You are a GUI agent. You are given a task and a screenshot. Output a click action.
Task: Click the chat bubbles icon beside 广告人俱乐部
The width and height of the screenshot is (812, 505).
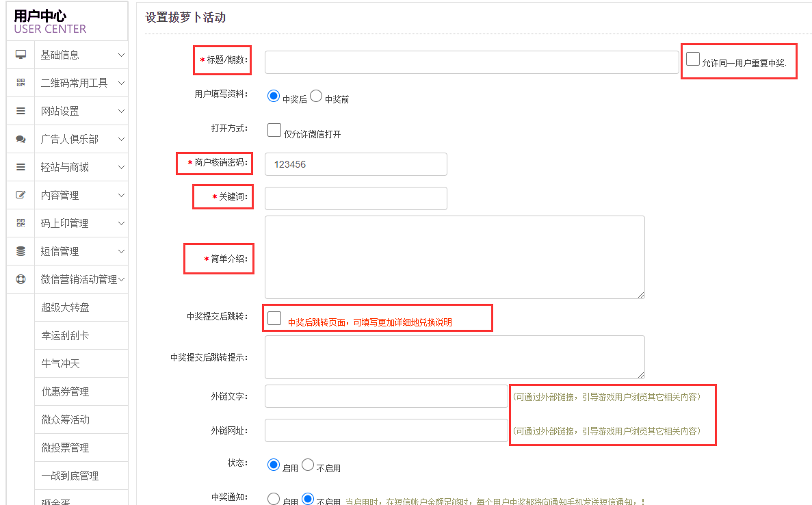tap(21, 139)
